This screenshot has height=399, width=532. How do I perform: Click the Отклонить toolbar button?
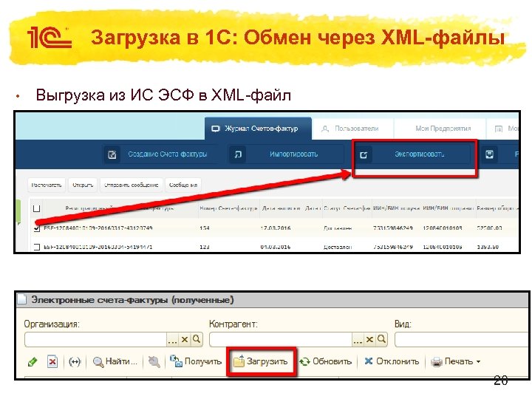coord(392,361)
